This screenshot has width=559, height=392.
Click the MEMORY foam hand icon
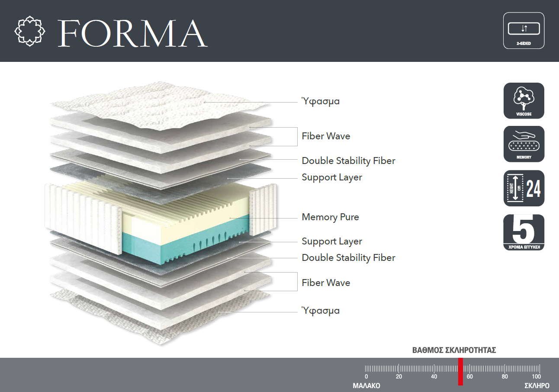point(524,144)
